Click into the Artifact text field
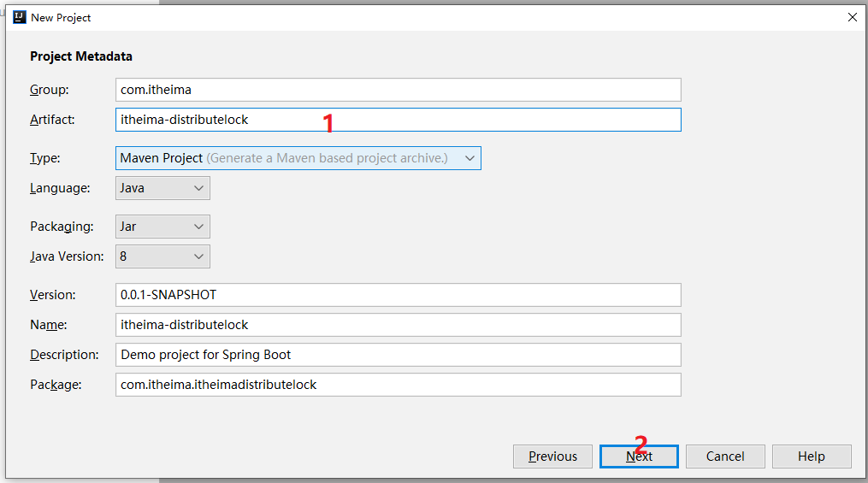 point(398,120)
